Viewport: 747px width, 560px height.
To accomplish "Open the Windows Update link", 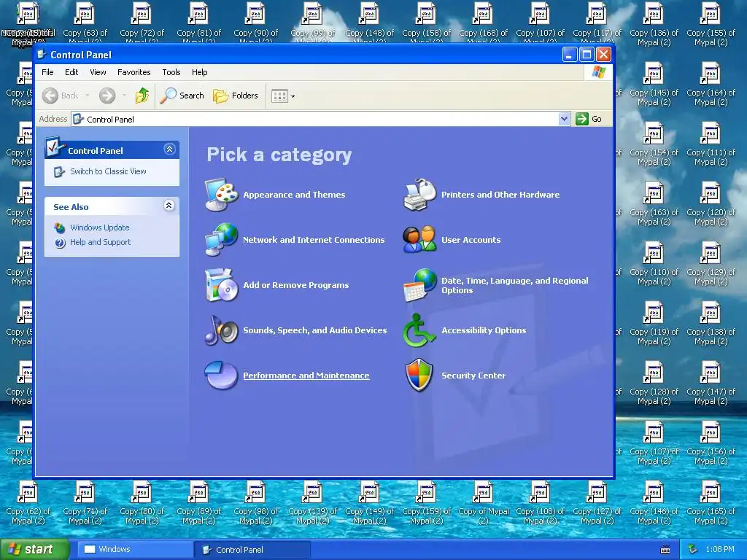I will click(x=99, y=227).
